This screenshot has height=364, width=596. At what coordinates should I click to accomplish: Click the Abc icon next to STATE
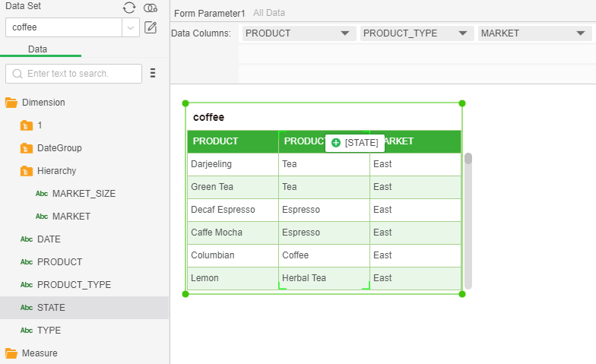(x=27, y=308)
